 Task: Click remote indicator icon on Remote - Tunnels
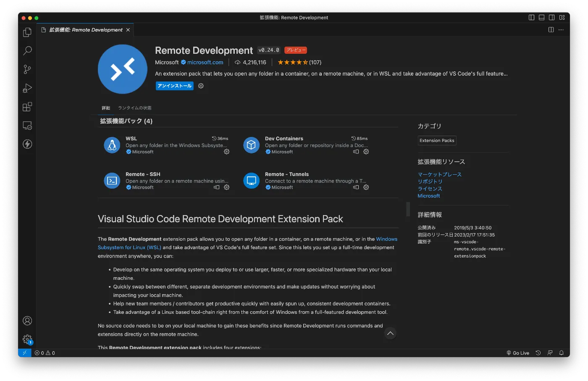point(356,187)
